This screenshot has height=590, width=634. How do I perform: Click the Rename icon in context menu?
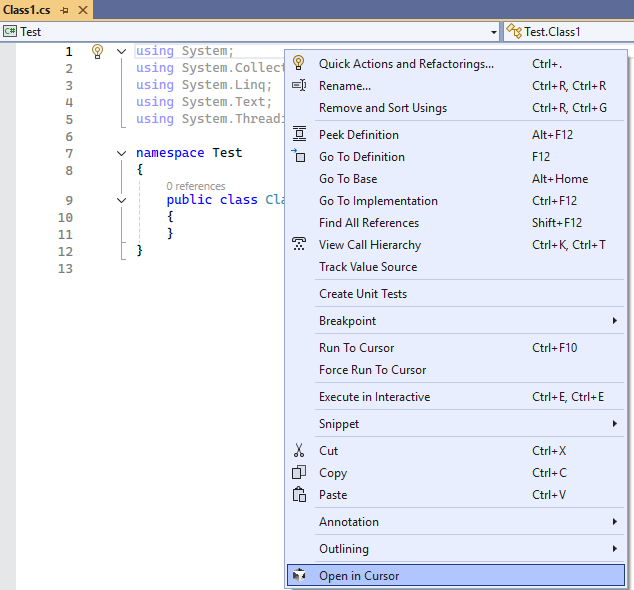tap(299, 86)
